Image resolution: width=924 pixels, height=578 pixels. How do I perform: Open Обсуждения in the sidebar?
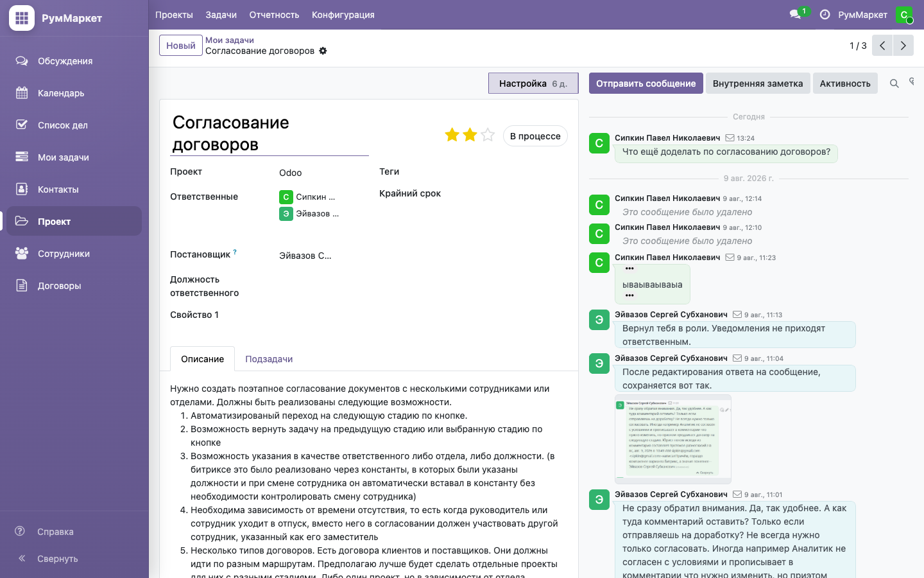tap(74, 61)
